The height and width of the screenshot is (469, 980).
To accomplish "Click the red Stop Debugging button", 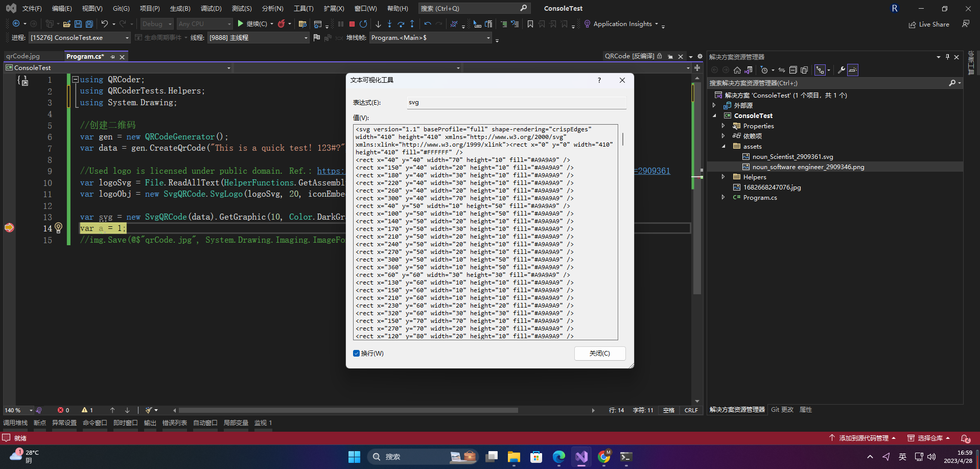I will point(352,24).
